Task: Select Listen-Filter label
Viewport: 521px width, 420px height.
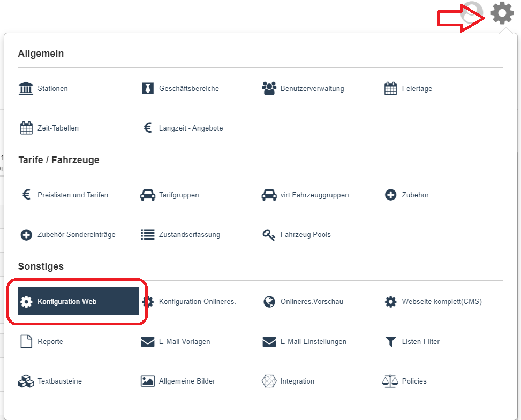Action: click(x=421, y=342)
